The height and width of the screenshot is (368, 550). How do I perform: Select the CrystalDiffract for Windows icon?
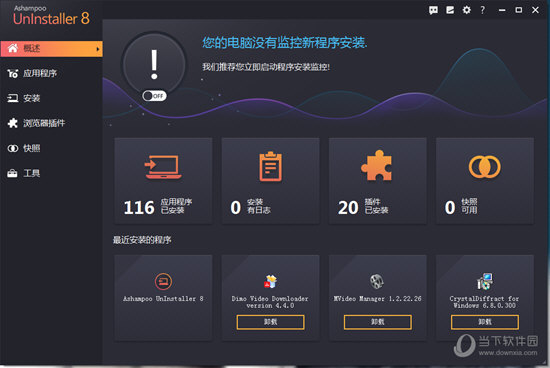pos(485,281)
